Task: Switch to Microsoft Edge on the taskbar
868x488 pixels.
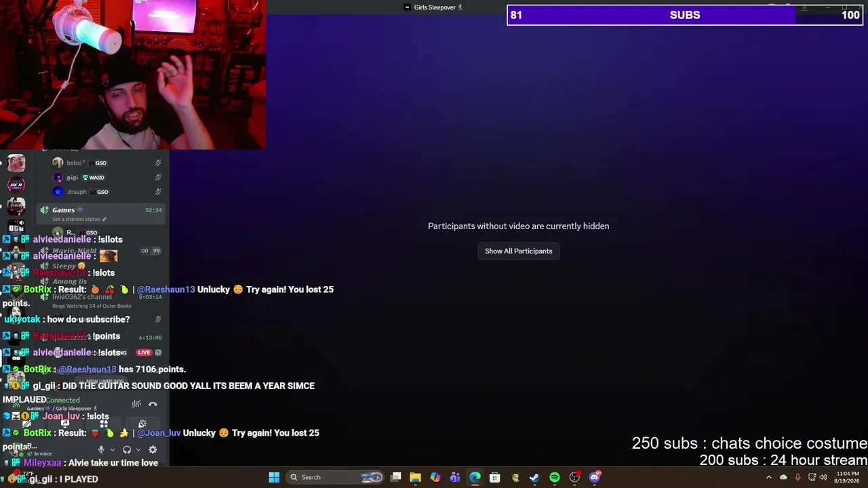Action: (475, 477)
